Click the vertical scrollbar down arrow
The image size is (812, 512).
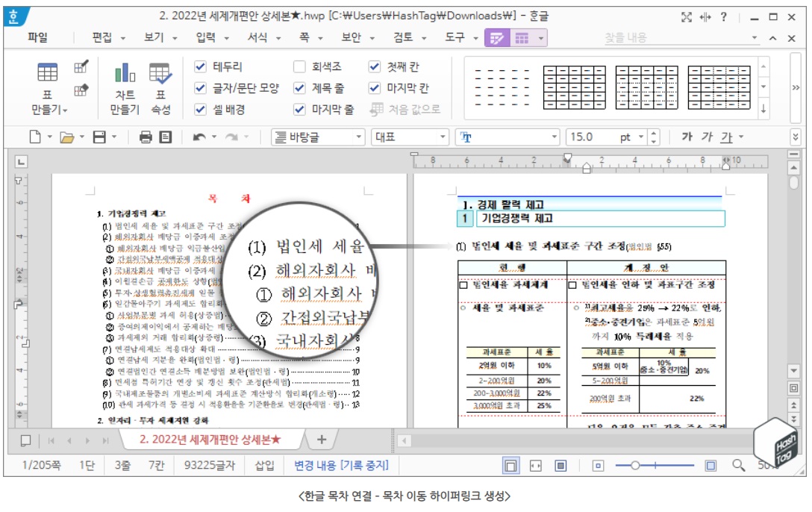(793, 371)
